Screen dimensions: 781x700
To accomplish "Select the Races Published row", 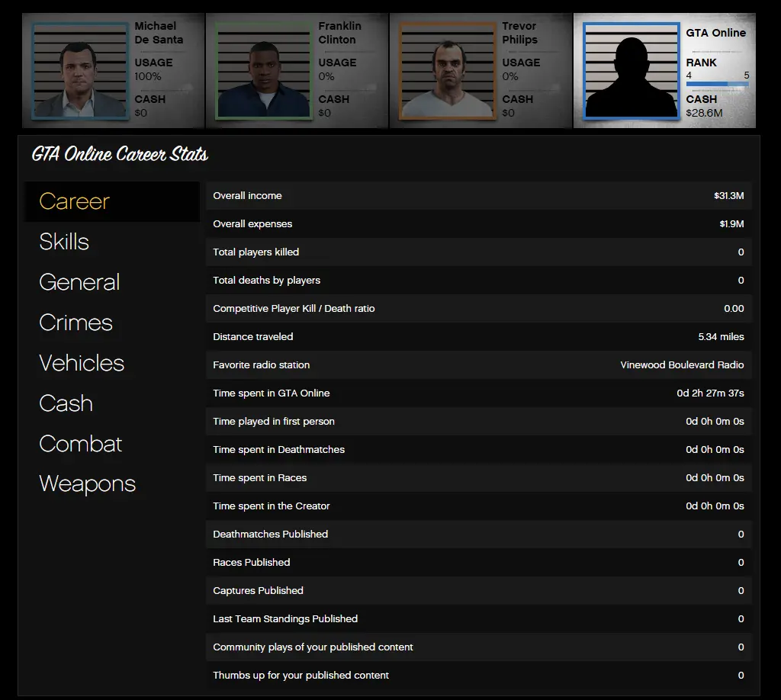I will (x=479, y=563).
